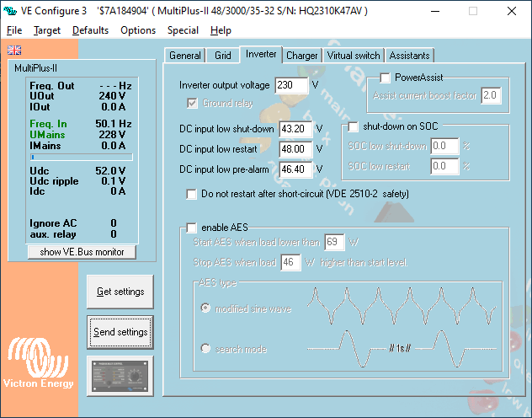Screen dimensions: 532x418
Task: Click the VE Configure app icon in title bar
Action: [x=10, y=11]
